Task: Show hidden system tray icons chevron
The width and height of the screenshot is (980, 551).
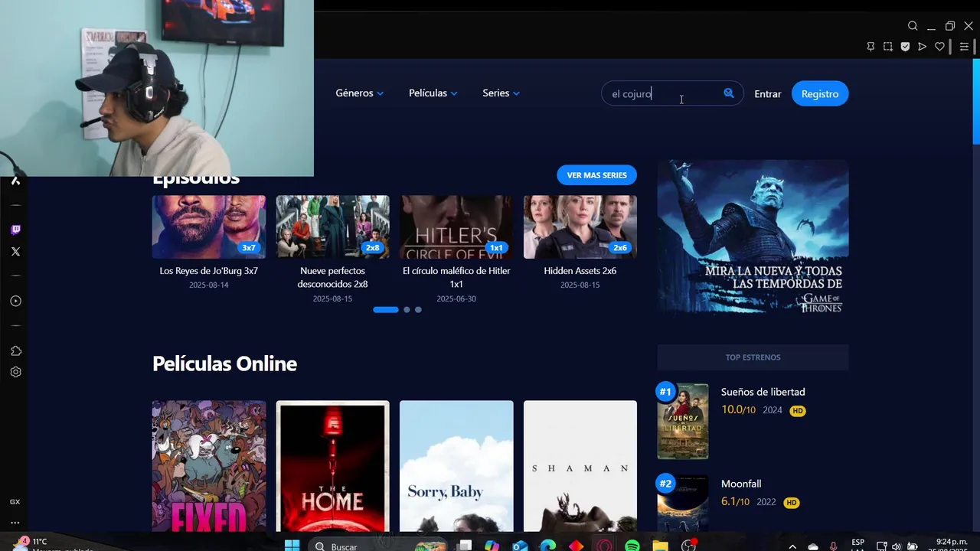Action: point(792,546)
